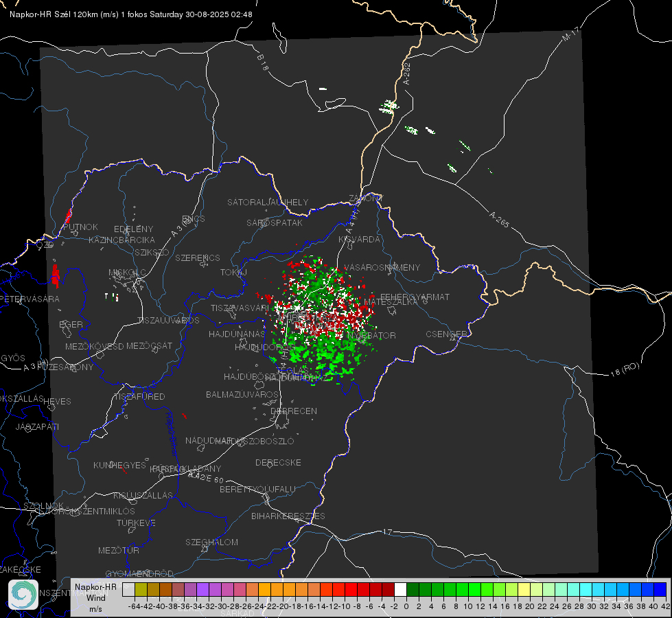This screenshot has height=618, width=672.
Task: Click the KAZINCBARCIKA city label
Action: pyautogui.click(x=121, y=240)
